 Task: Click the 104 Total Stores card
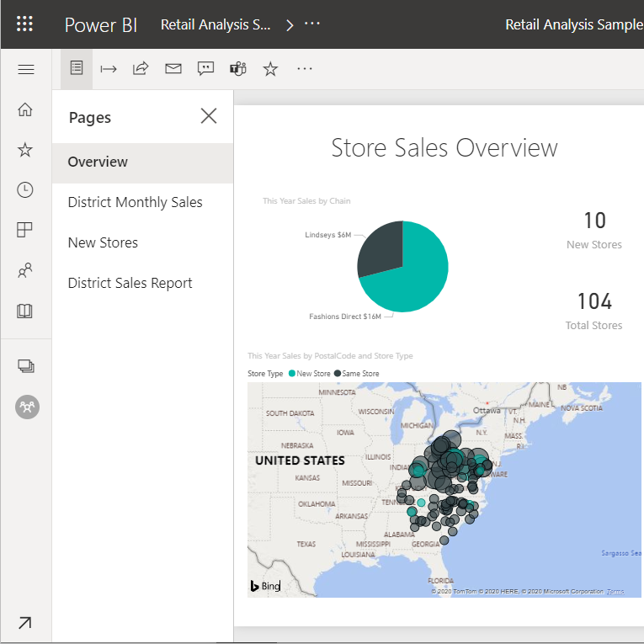click(594, 311)
